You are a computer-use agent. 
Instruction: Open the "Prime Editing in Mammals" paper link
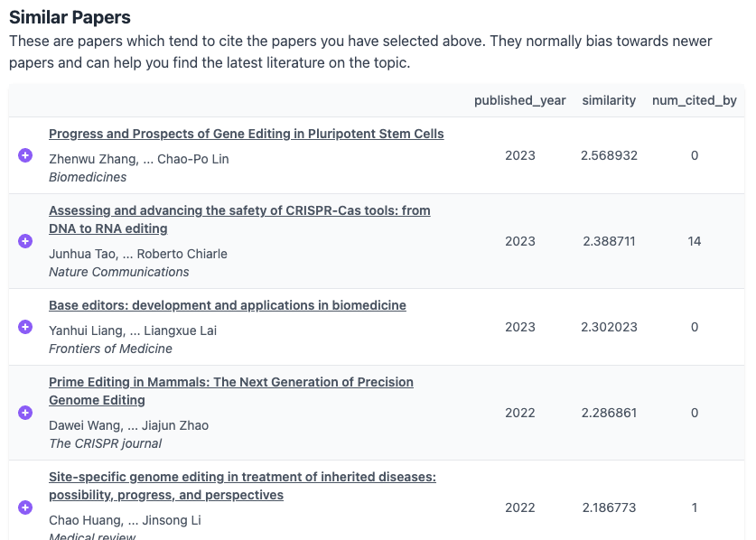(230, 391)
